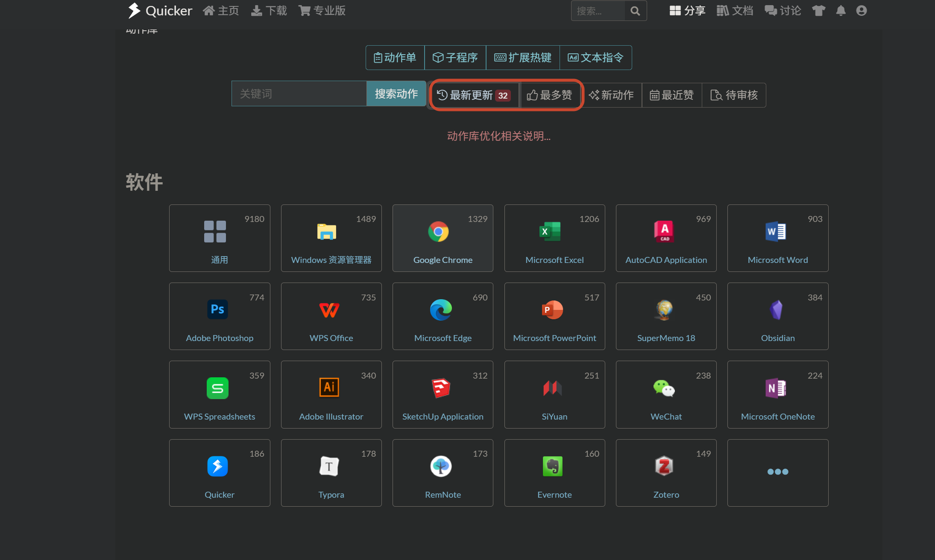Image resolution: width=935 pixels, height=560 pixels.
Task: Open the Zotero icon
Action: (x=664, y=466)
